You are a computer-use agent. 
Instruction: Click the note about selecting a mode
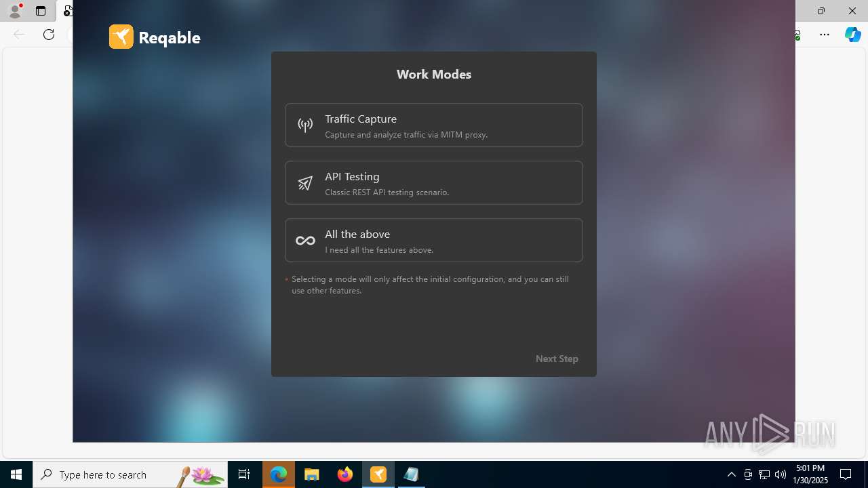pos(431,285)
